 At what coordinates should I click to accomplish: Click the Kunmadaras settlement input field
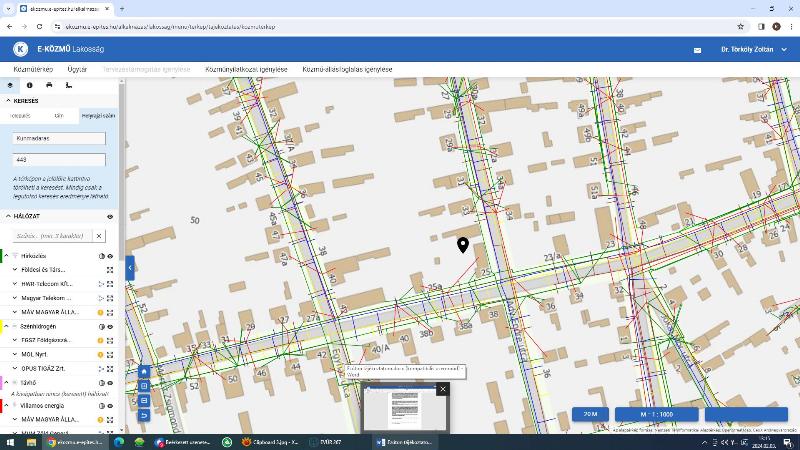[x=59, y=139]
